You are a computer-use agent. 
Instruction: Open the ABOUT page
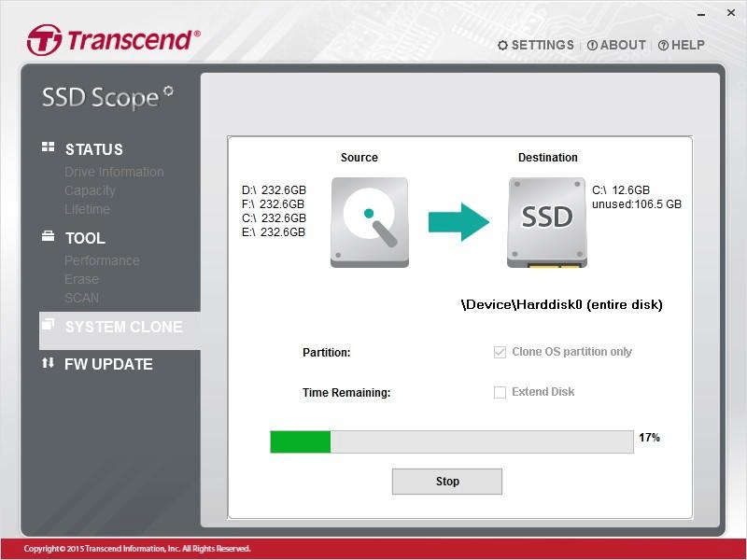pos(616,45)
